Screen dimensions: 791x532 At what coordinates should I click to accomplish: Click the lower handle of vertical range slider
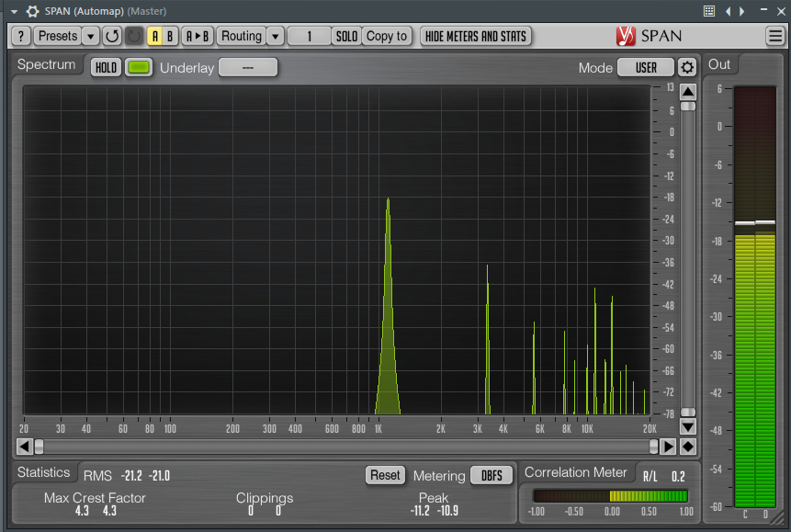[x=687, y=413]
